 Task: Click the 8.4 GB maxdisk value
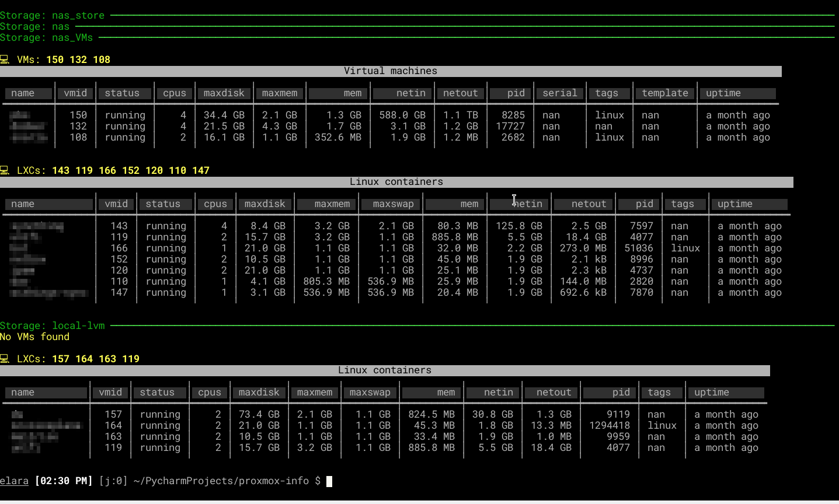coord(268,226)
